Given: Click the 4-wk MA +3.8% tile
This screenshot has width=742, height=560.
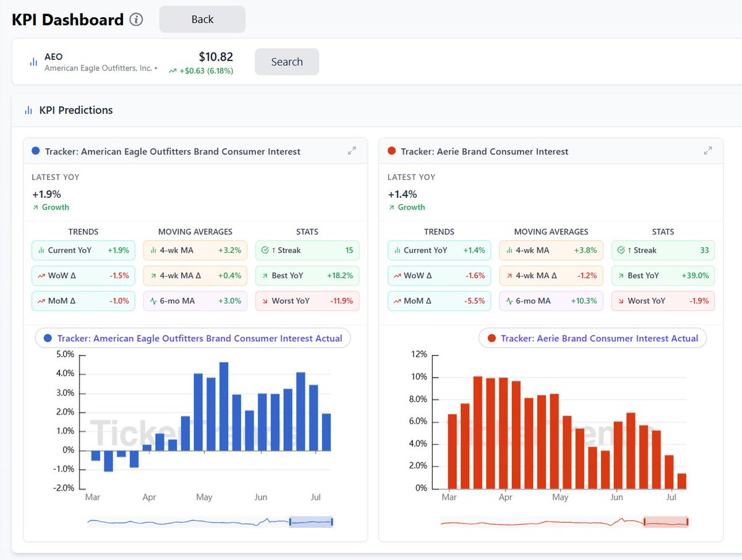Looking at the screenshot, I should tap(551, 250).
